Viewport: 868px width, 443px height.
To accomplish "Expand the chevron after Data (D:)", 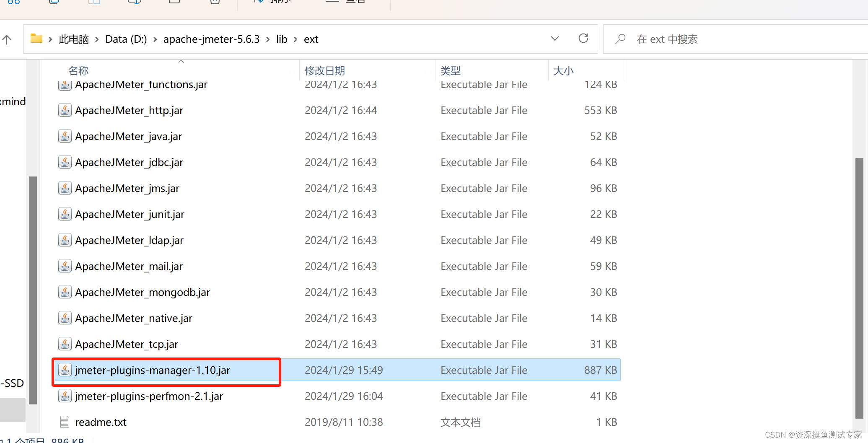I will pyautogui.click(x=155, y=39).
